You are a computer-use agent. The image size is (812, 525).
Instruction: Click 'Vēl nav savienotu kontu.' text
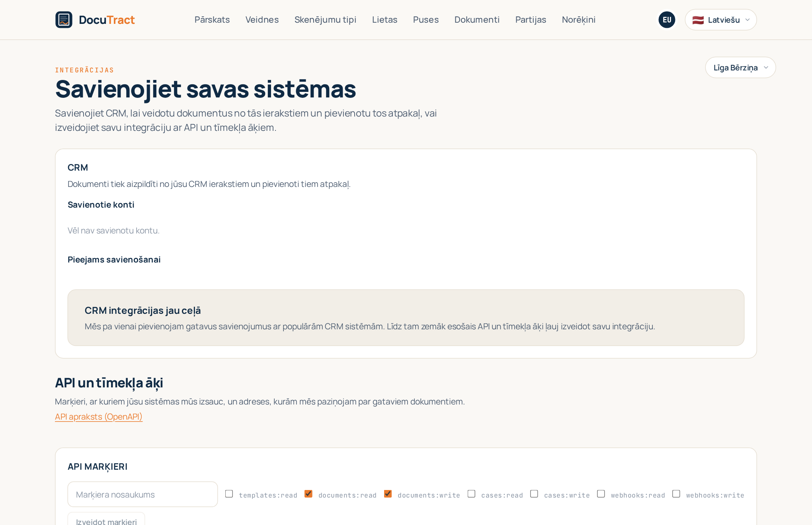113,231
